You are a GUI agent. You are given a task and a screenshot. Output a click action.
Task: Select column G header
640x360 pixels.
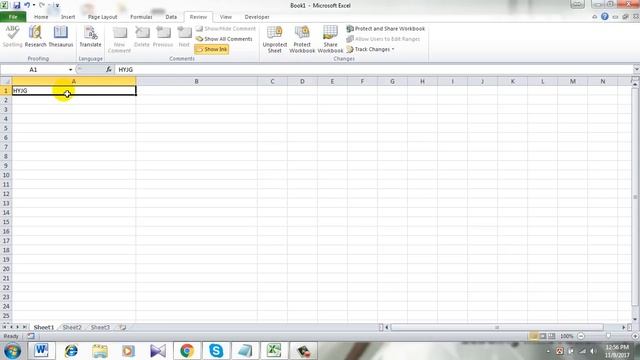point(392,81)
